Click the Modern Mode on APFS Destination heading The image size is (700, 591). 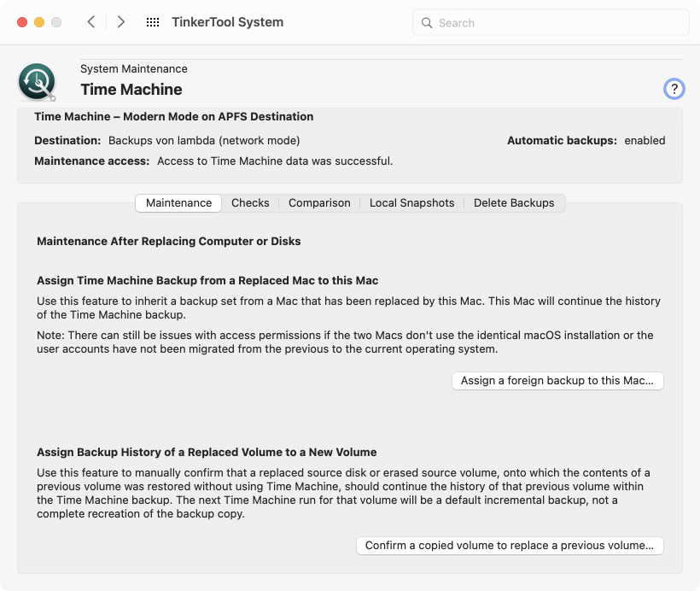tap(173, 117)
